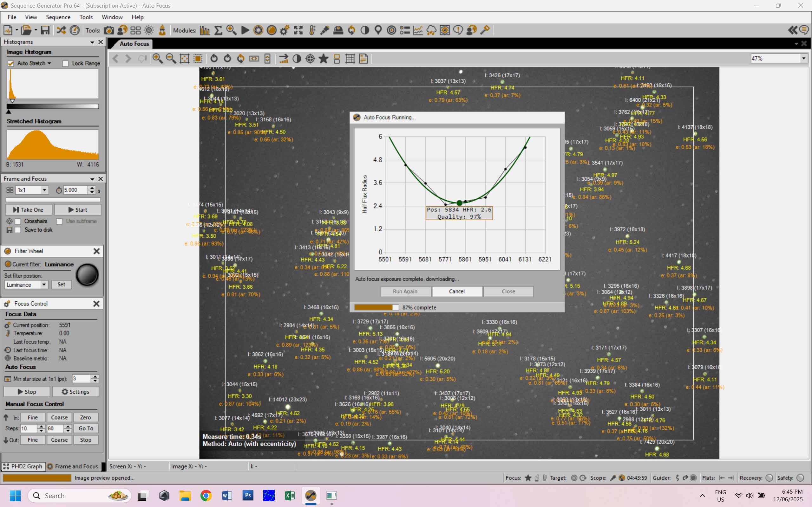This screenshot has height=507, width=812.
Task: Open Photoshop from the taskbar
Action: click(248, 495)
